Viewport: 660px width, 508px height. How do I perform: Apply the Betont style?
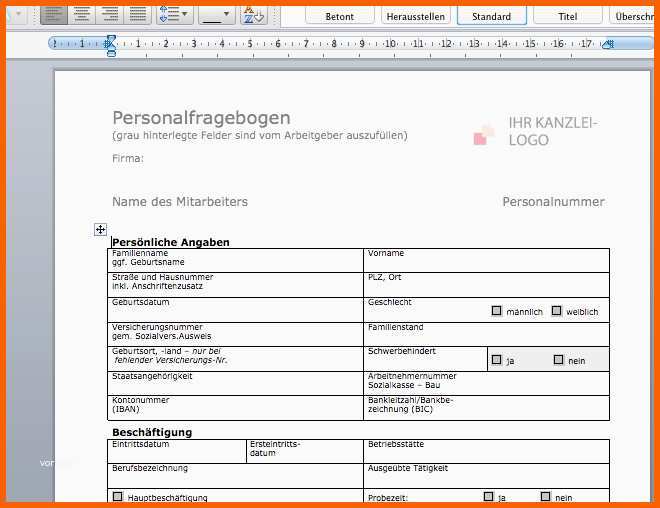pyautogui.click(x=340, y=16)
